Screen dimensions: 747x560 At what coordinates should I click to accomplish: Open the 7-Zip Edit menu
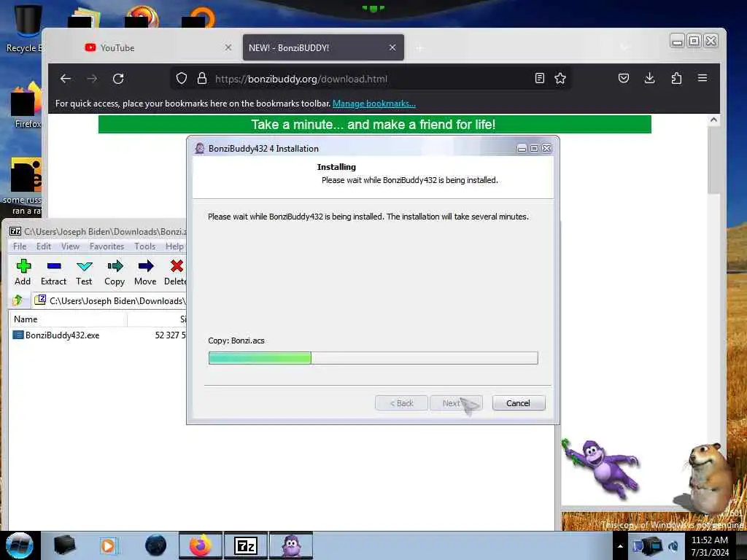click(43, 246)
